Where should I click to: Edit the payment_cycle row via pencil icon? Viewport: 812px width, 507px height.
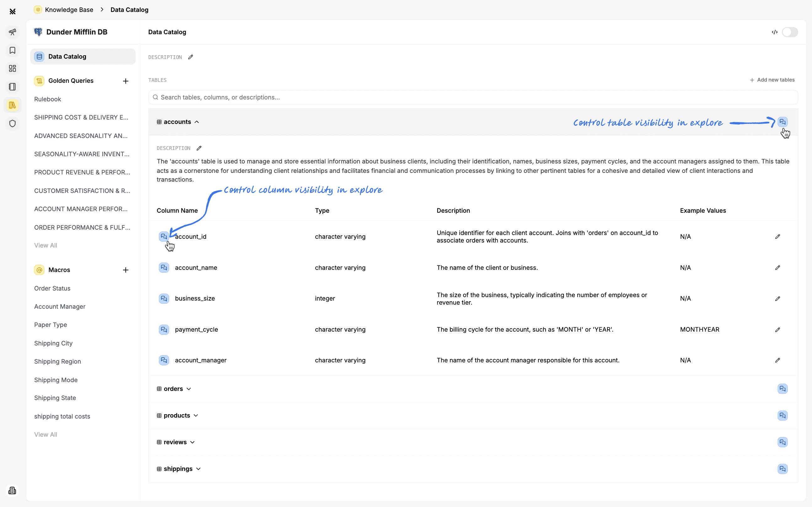click(777, 329)
